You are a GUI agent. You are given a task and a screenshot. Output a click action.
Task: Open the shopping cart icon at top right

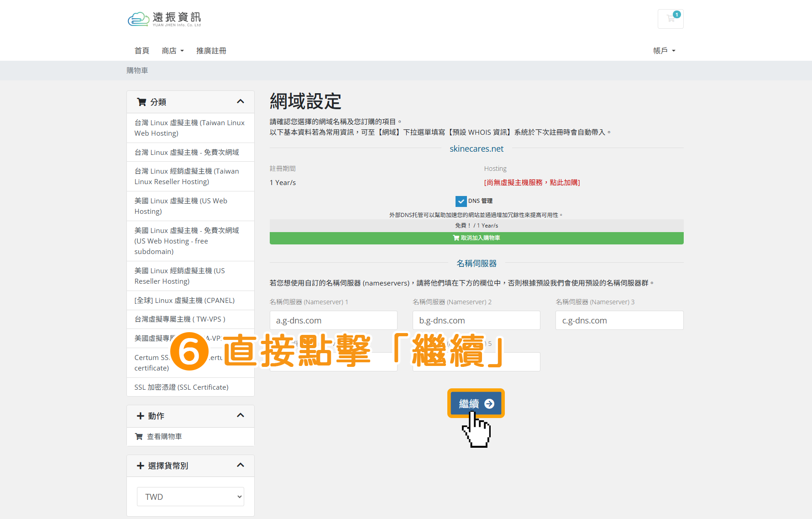click(x=670, y=19)
